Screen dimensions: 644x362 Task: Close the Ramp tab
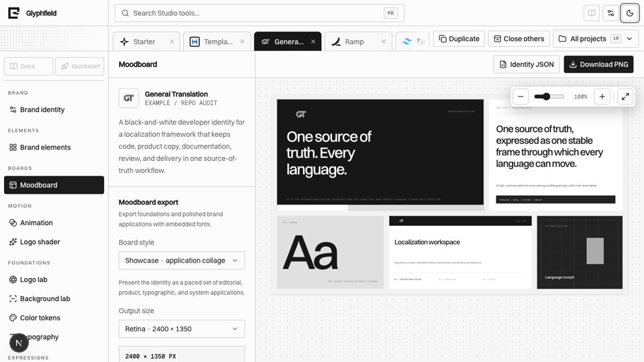[x=383, y=42]
